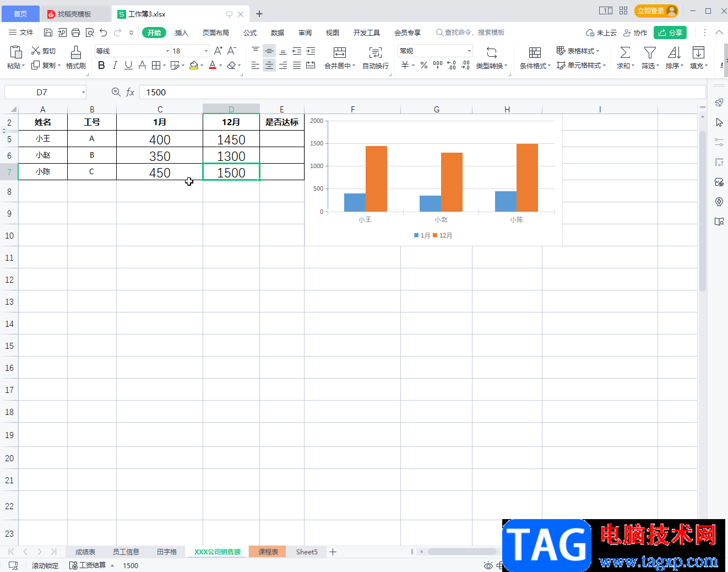Click the strikethrough text icon
This screenshot has height=572, width=728.
142,66
